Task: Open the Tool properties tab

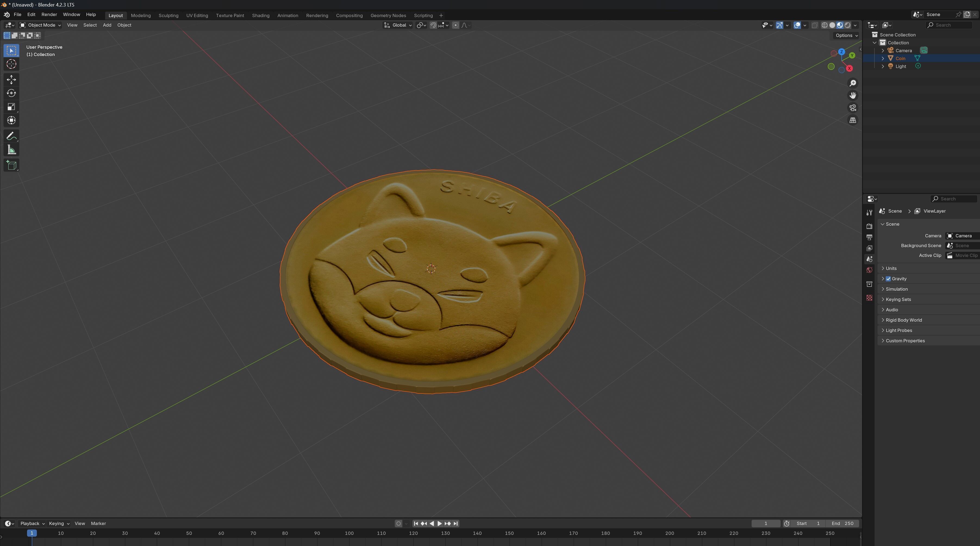Action: [869, 213]
